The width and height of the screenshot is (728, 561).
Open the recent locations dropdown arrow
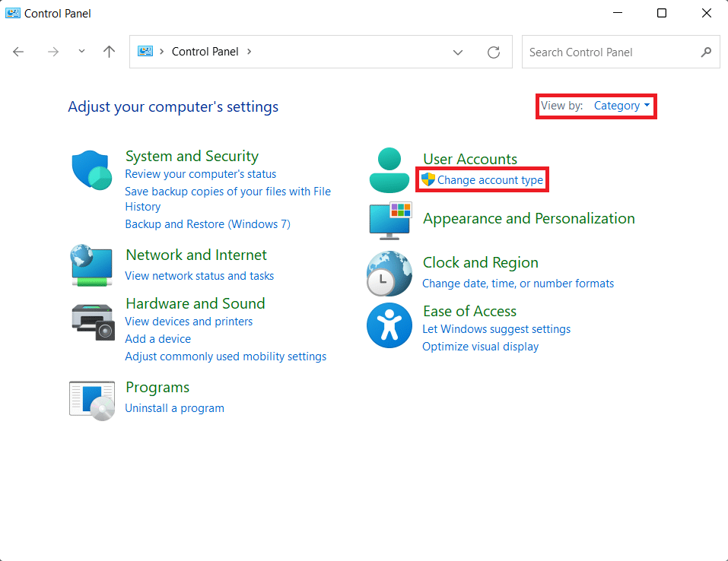(x=81, y=52)
